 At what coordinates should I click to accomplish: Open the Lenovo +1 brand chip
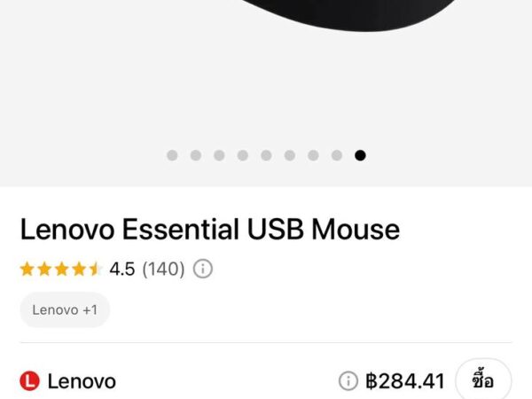click(65, 309)
